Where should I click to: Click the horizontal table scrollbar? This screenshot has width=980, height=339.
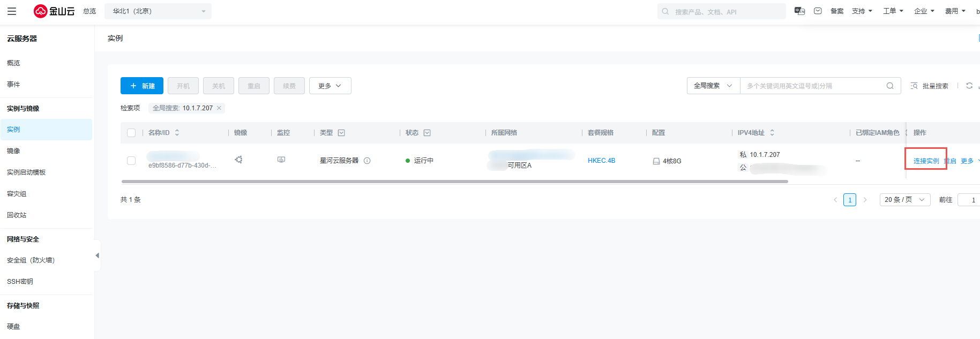454,182
